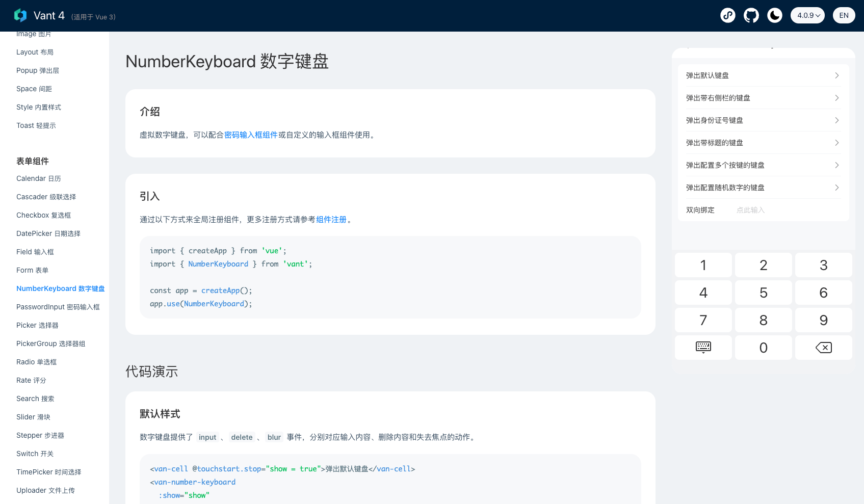Image resolution: width=864 pixels, height=504 pixels.
Task: Click chevron arrow of 弹出带右侧栏的键盘
Action: coord(836,98)
